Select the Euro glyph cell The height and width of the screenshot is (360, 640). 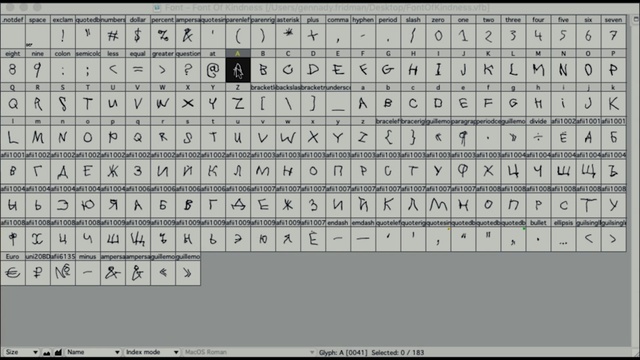tap(13, 269)
